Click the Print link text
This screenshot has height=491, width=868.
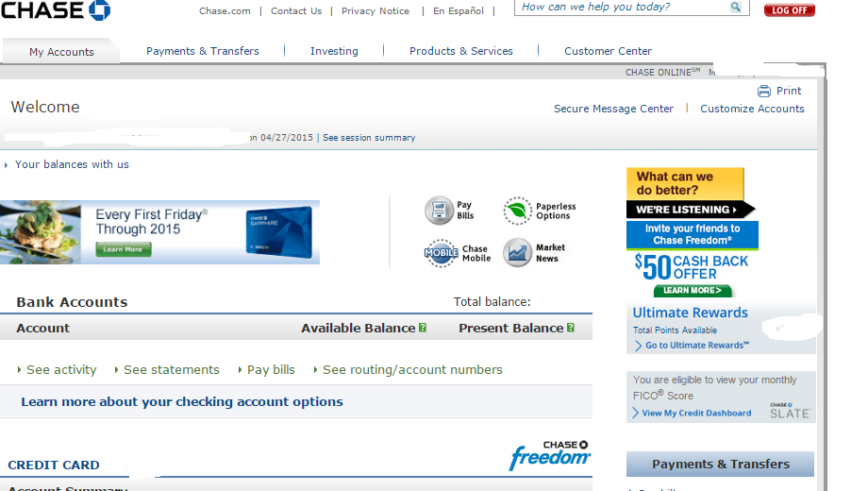pyautogui.click(x=789, y=91)
